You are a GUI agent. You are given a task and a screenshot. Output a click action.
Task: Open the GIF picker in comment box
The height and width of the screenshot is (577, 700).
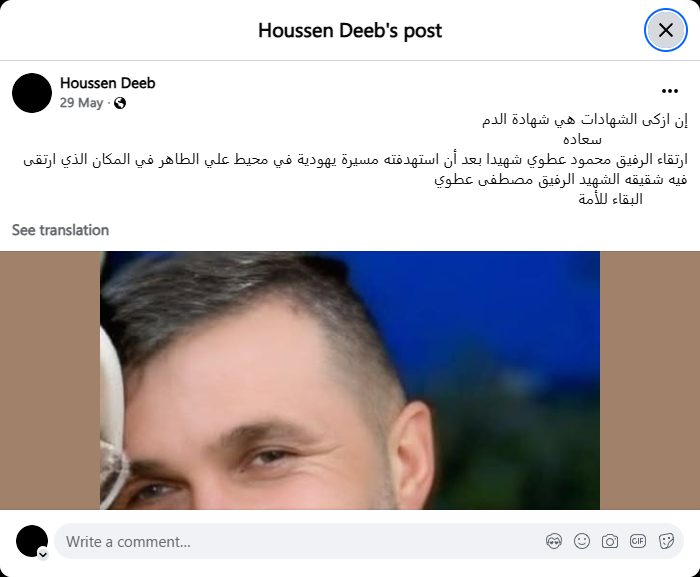click(638, 541)
